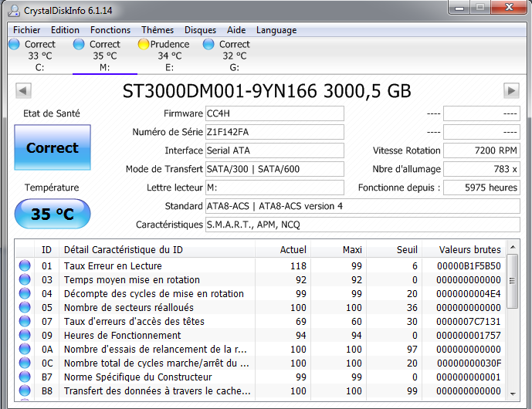Open the Language menu
The width and height of the screenshot is (532, 409).
click(x=276, y=30)
